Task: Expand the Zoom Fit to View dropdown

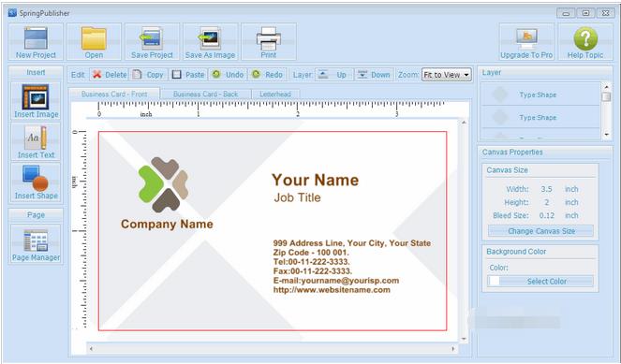Action: pos(447,74)
